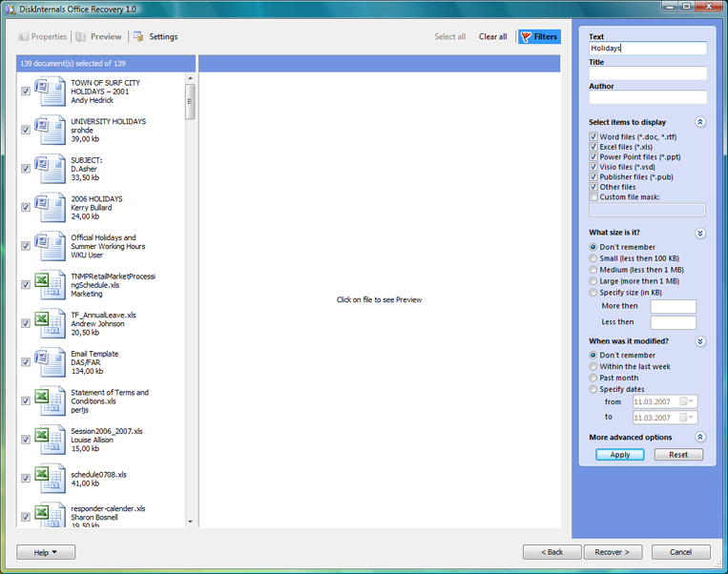Click the Excel icon for schedule0708.xls
The width and height of the screenshot is (728, 574).
50,478
